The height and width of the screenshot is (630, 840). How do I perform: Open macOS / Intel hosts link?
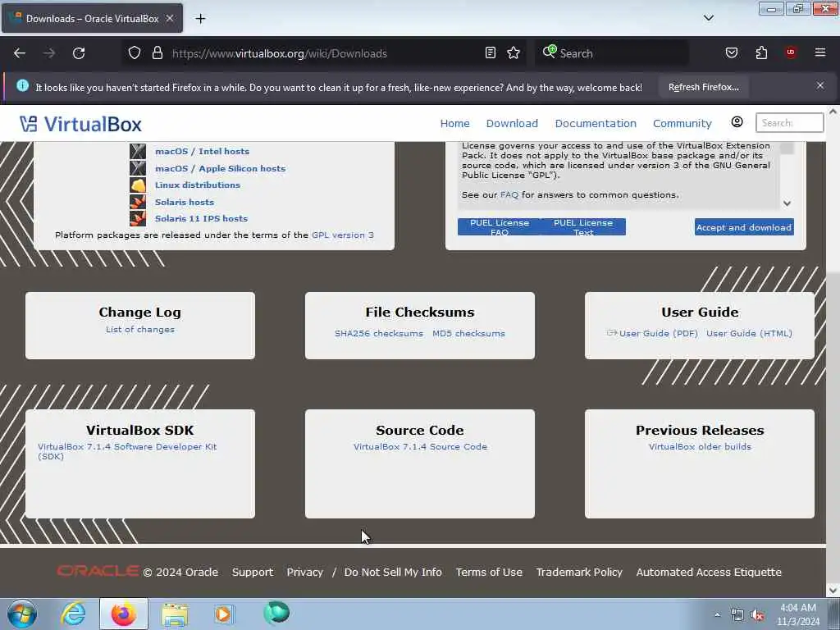coord(202,152)
